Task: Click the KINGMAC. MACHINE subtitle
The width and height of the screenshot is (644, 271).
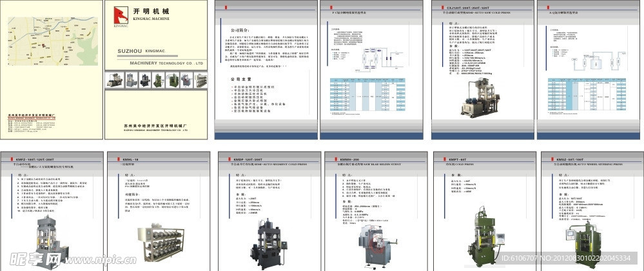Action: pos(151,19)
